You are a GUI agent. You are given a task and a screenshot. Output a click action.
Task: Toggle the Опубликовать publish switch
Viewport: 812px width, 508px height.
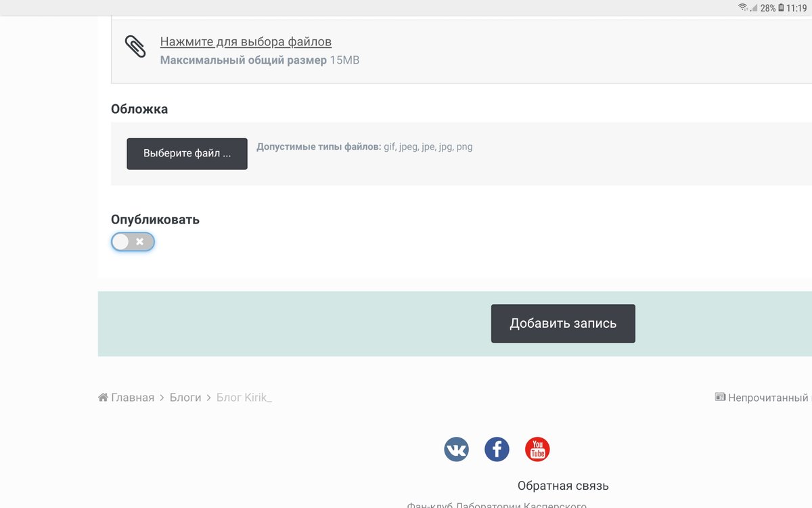tap(133, 242)
